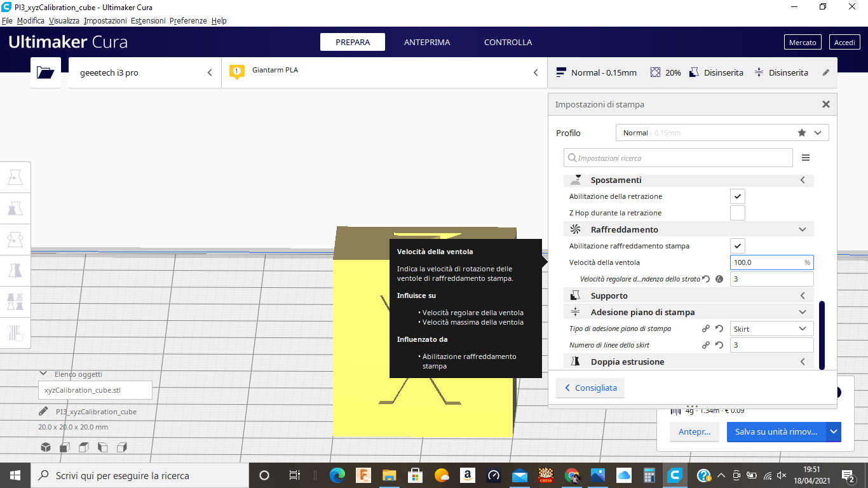Disable Abilitazione raffreddamento stampa checkbox

737,246
